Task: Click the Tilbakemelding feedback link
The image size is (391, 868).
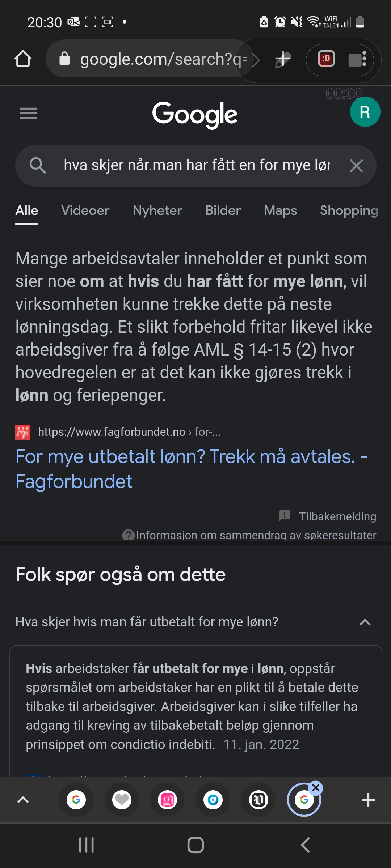Action: pyautogui.click(x=337, y=516)
